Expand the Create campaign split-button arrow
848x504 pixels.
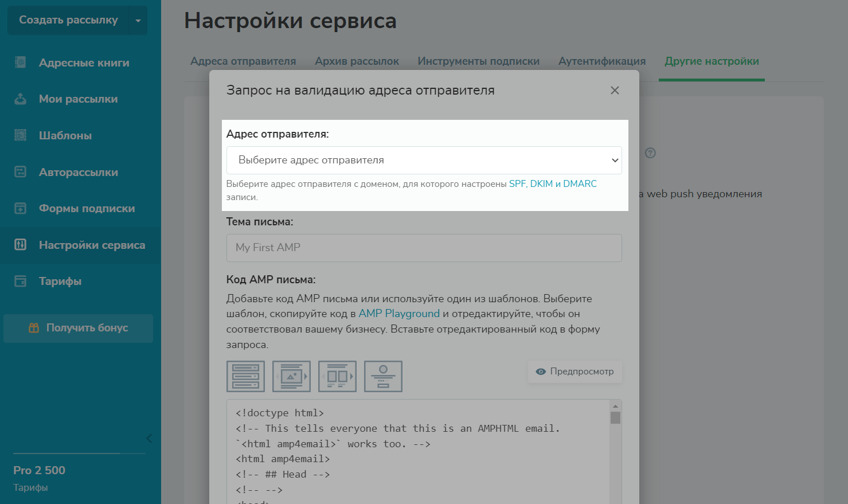[138, 21]
